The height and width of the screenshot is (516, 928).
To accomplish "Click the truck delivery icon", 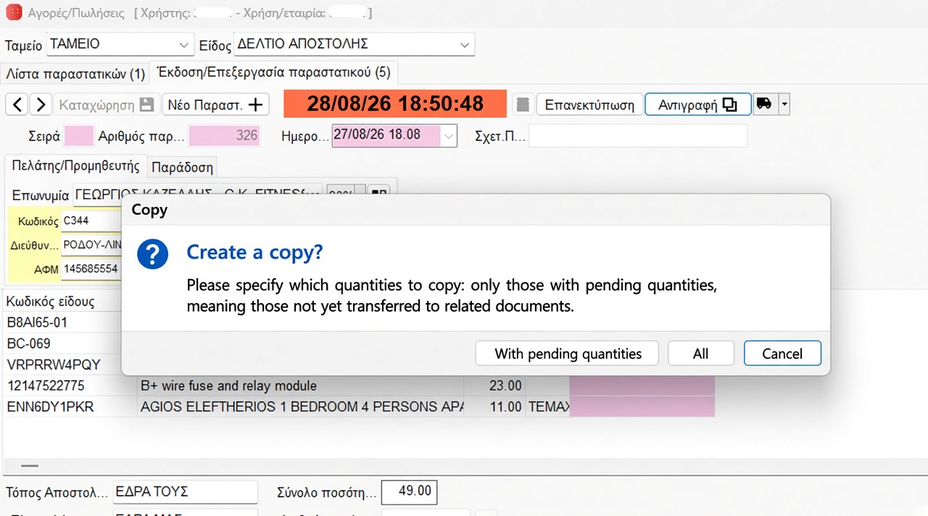I will click(765, 104).
